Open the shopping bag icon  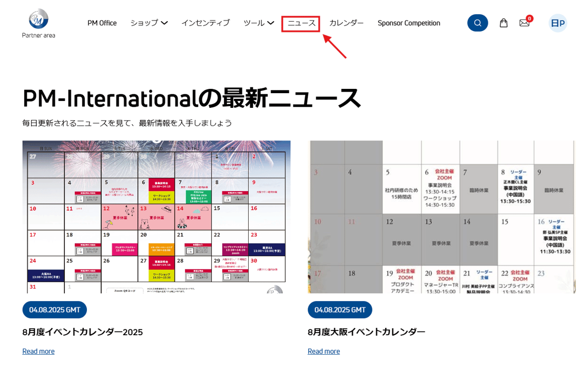(504, 23)
